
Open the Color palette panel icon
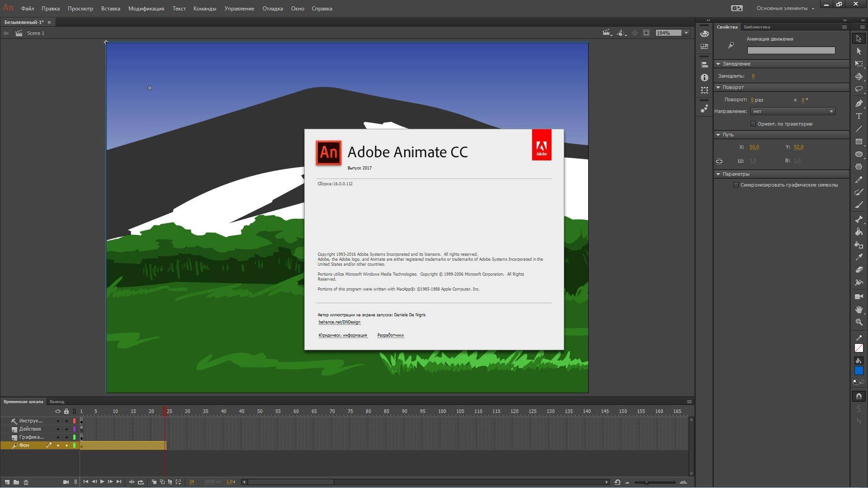[704, 33]
